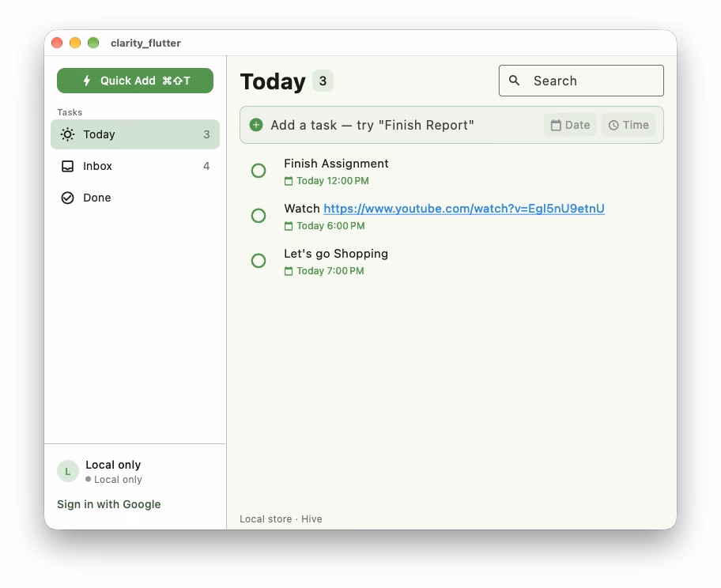Click the Quick Add button
The height and width of the screenshot is (588, 721).
click(x=135, y=81)
